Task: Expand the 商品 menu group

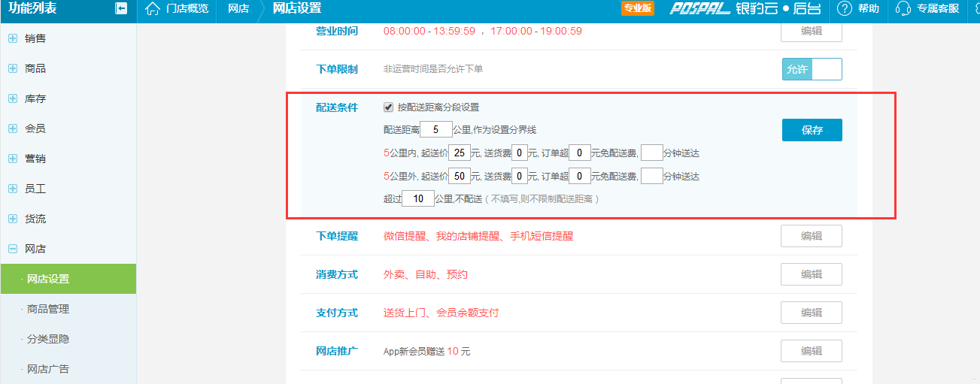Action: pos(35,68)
